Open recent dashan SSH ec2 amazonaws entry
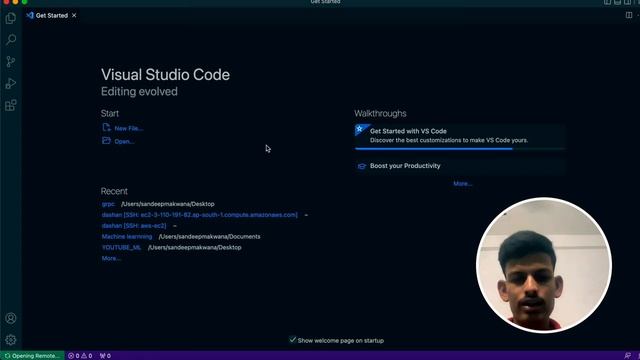640x360 pixels. [x=200, y=215]
